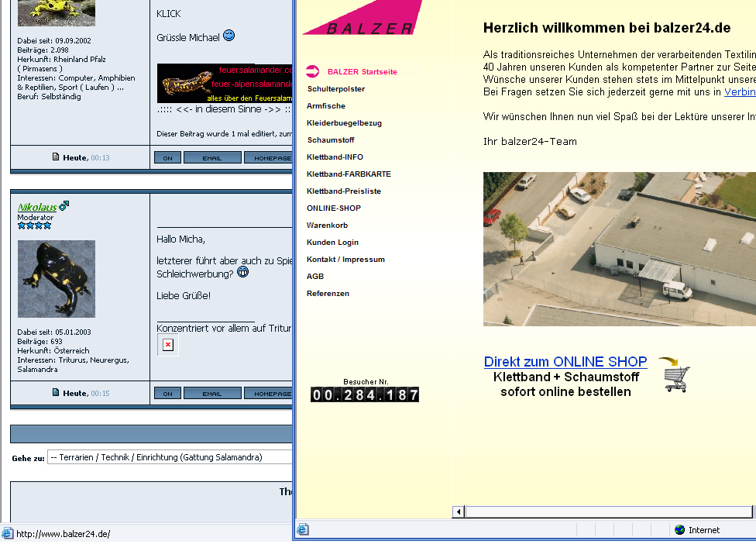Click the broken image icon in Nikolaus's signature

point(168,345)
